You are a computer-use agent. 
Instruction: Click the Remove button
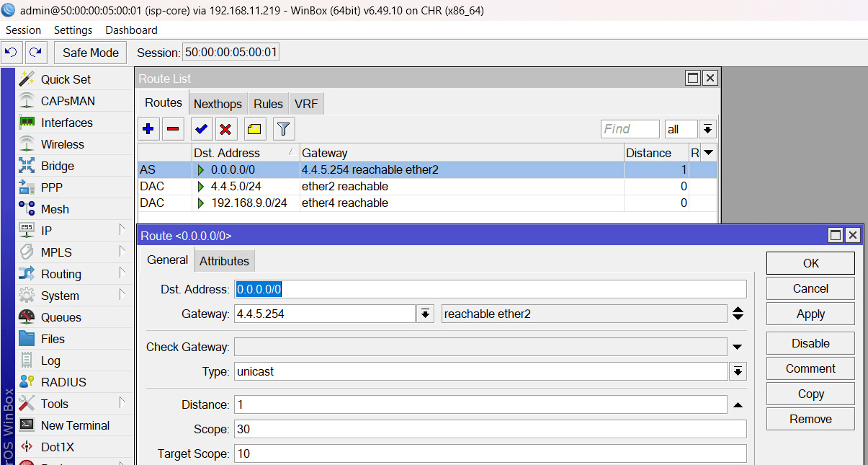(810, 419)
